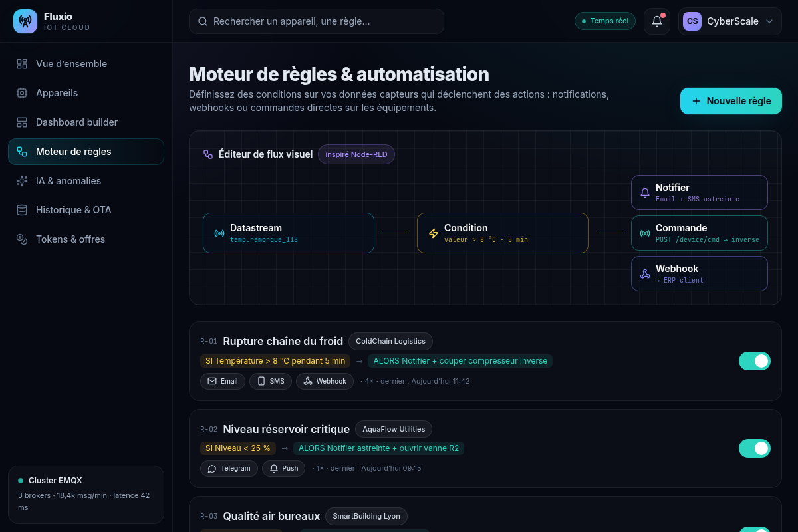The height and width of the screenshot is (532, 798).
Task: Click the bell icon in the Push chip
Action: 274,468
